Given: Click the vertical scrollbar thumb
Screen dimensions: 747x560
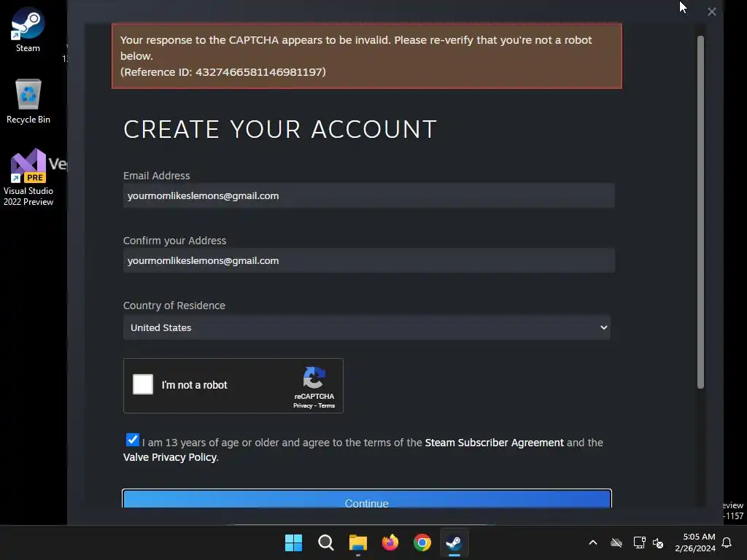Looking at the screenshot, I should click(700, 212).
